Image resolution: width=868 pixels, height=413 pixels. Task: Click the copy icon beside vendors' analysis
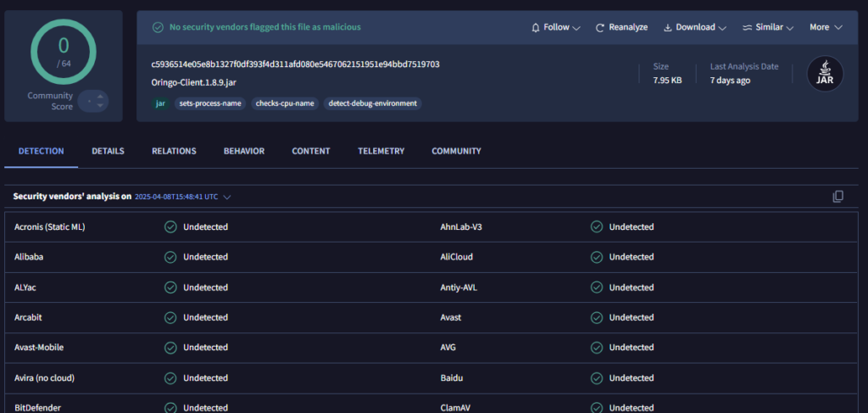[x=837, y=197]
